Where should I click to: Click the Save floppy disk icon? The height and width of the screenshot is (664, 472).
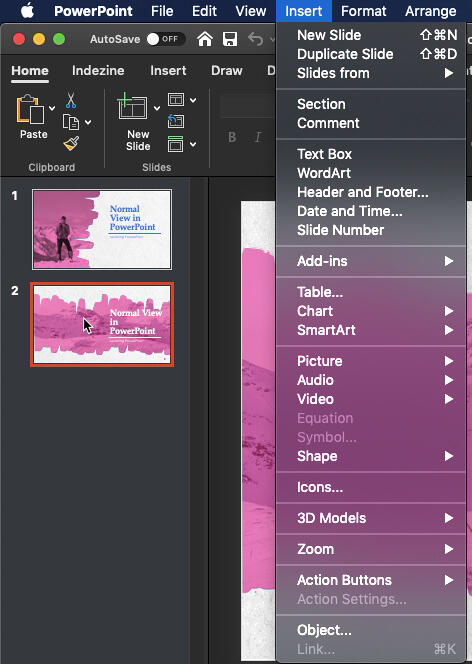[x=230, y=39]
